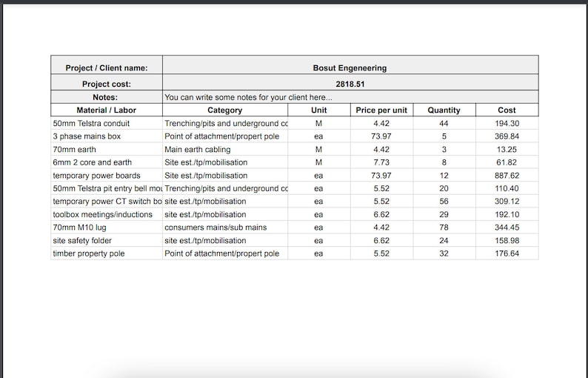This screenshot has height=378, width=588.
Task: Click the Unit column header
Action: pos(318,110)
